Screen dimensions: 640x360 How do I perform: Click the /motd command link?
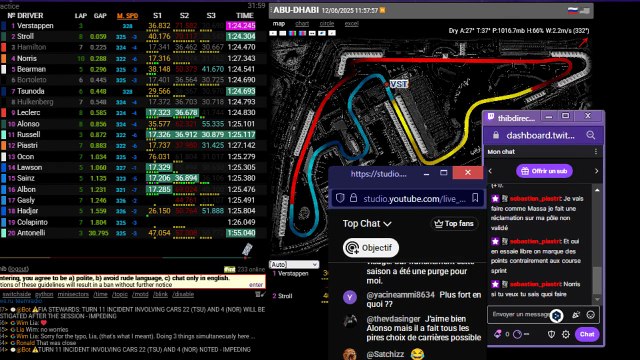pyautogui.click(x=140, y=294)
